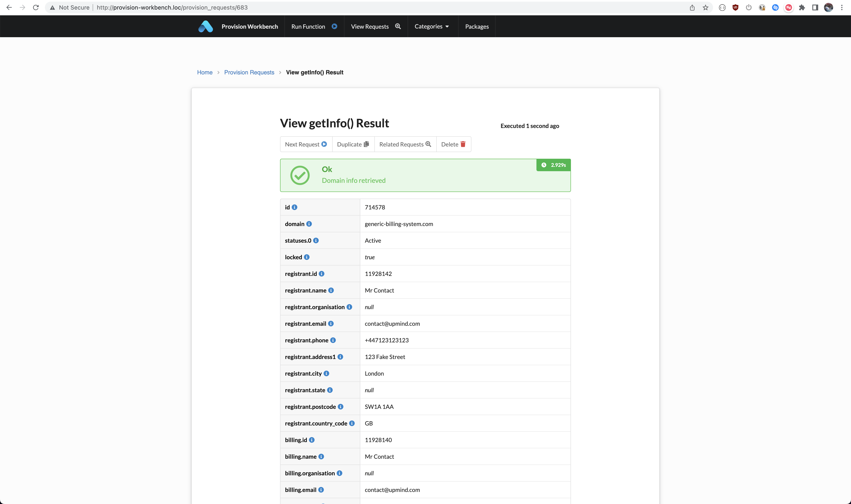
Task: Click the 2.929s execution time badge
Action: click(x=553, y=165)
